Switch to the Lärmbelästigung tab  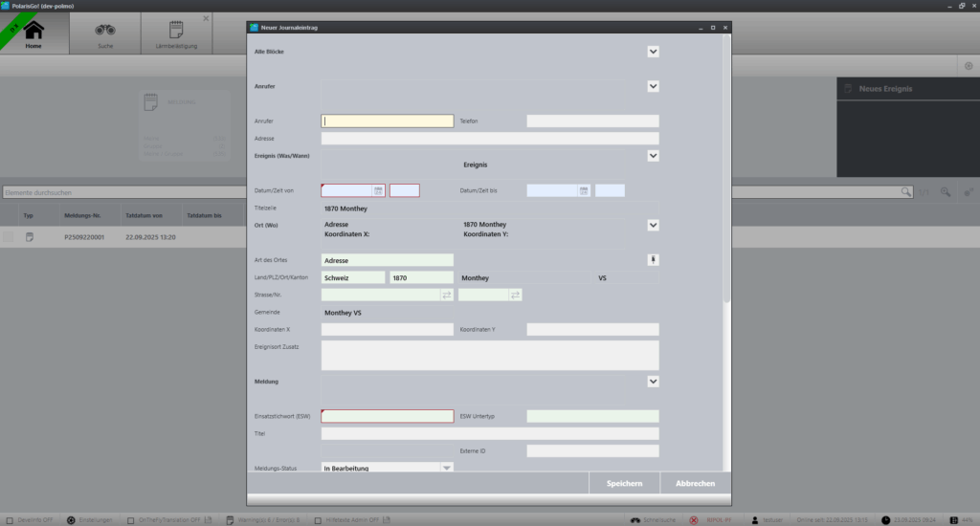pos(176,33)
